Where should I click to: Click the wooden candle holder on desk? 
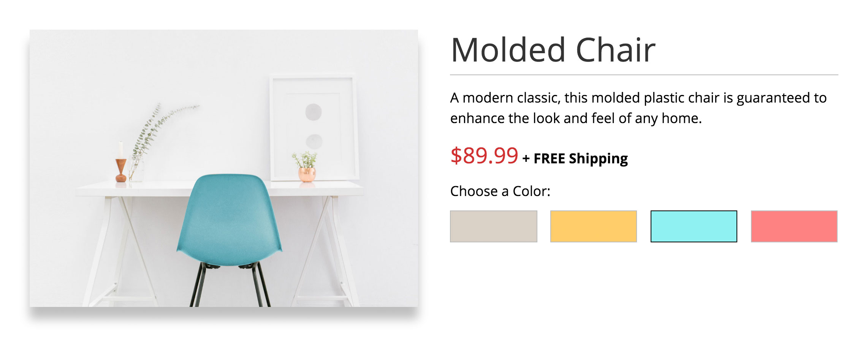(x=121, y=170)
